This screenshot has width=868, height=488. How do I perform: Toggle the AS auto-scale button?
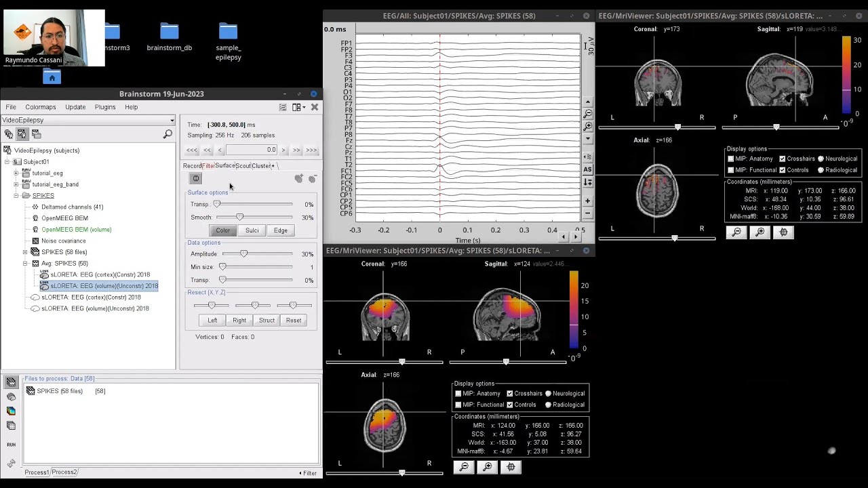(587, 169)
